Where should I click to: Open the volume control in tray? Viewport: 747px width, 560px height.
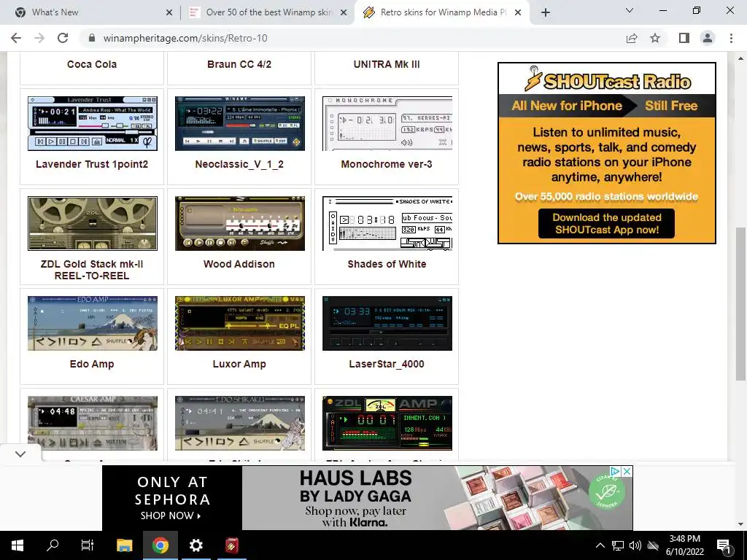coord(635,545)
